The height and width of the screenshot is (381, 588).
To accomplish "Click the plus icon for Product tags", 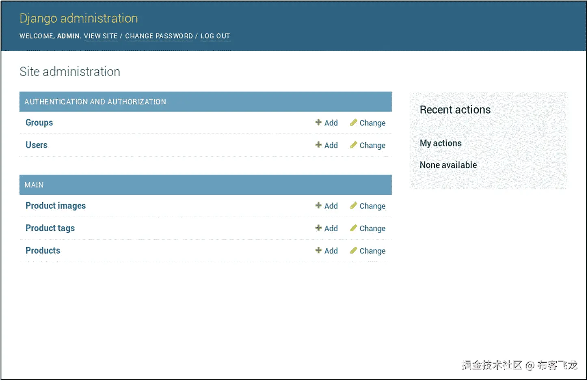I will tap(318, 228).
